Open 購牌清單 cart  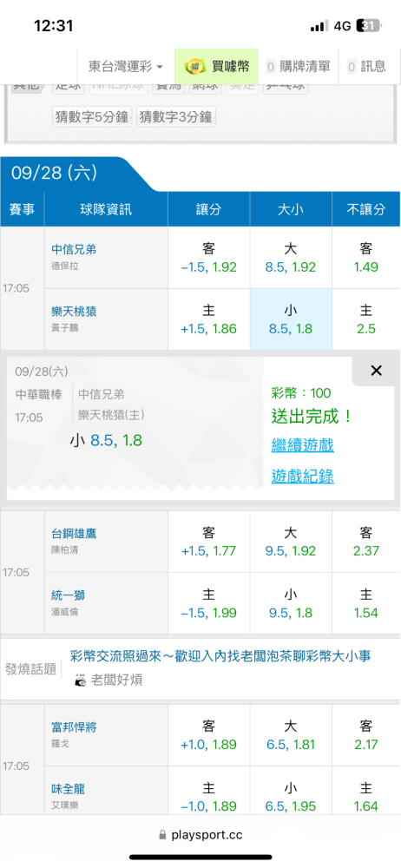coord(298,67)
